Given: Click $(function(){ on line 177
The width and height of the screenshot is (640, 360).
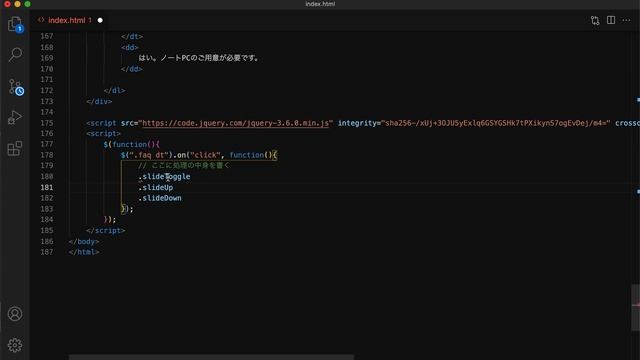Looking at the screenshot, I should pos(131,144).
